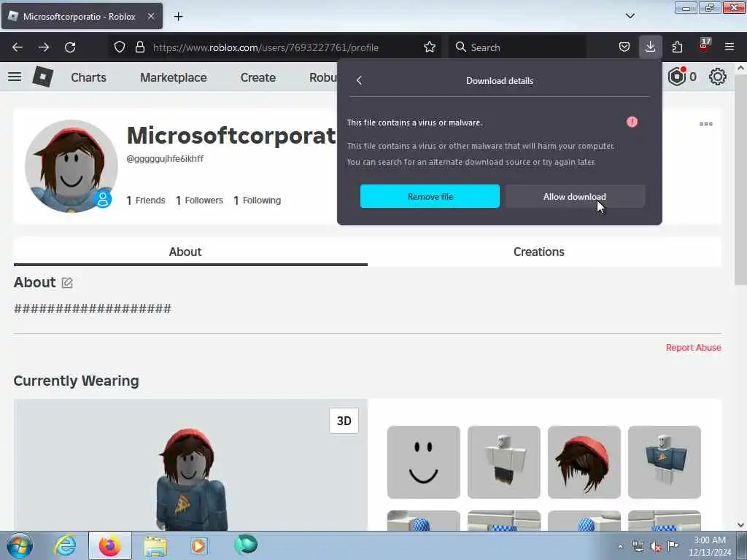The height and width of the screenshot is (560, 747).
Task: Open the clock showing 3:00 AM
Action: [x=709, y=546]
